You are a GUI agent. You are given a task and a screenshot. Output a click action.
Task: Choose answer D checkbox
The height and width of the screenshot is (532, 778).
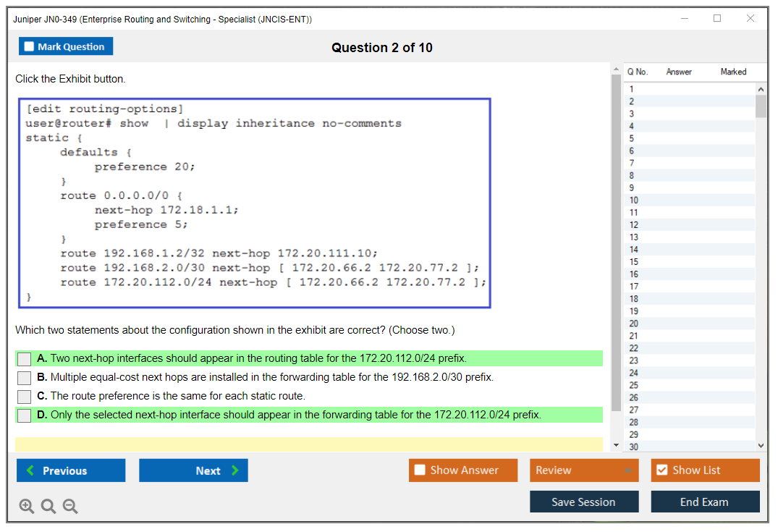click(x=25, y=415)
